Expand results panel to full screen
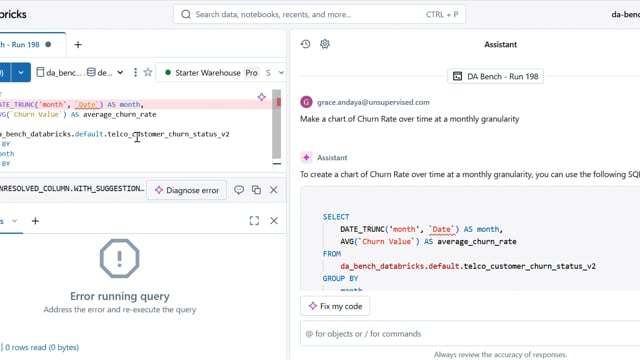Image resolution: width=640 pixels, height=360 pixels. pyautogui.click(x=254, y=221)
